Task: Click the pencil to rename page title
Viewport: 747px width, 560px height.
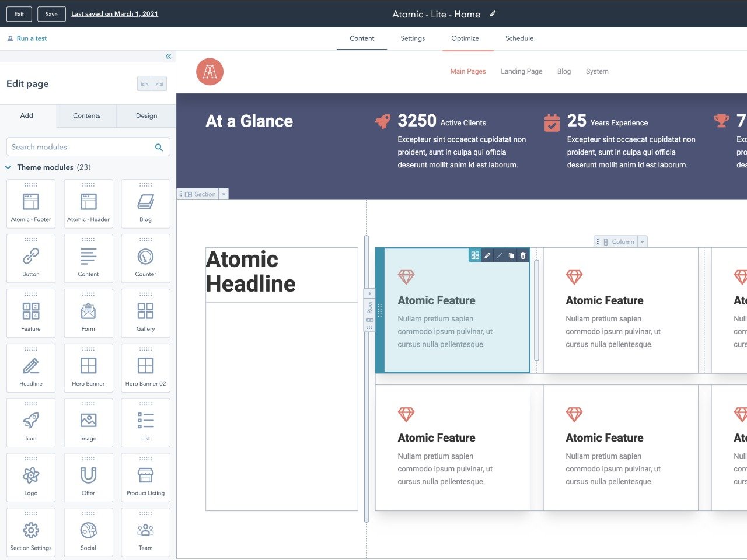Action: click(x=493, y=13)
